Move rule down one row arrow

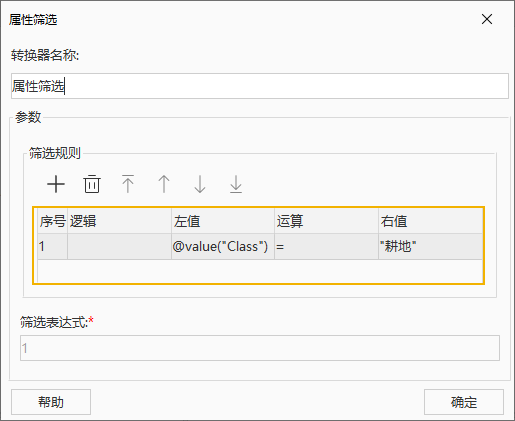click(x=200, y=184)
